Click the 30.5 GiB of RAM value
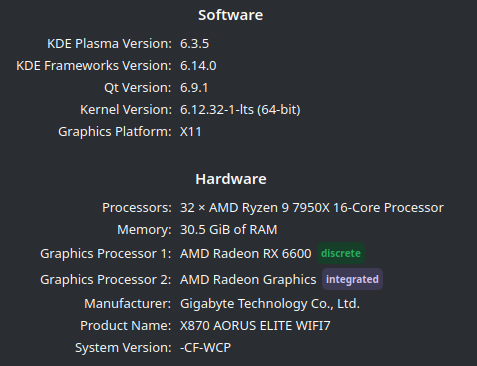 229,230
